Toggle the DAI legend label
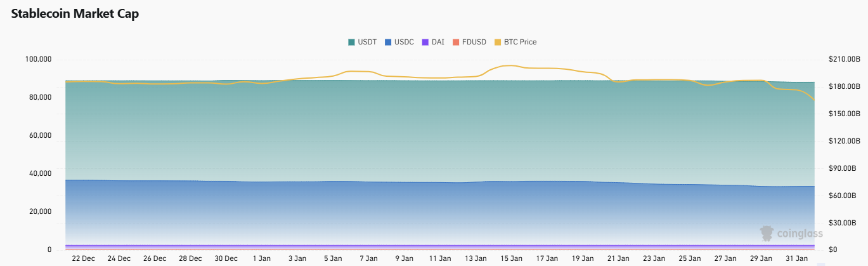This screenshot has width=868, height=266. coord(438,42)
